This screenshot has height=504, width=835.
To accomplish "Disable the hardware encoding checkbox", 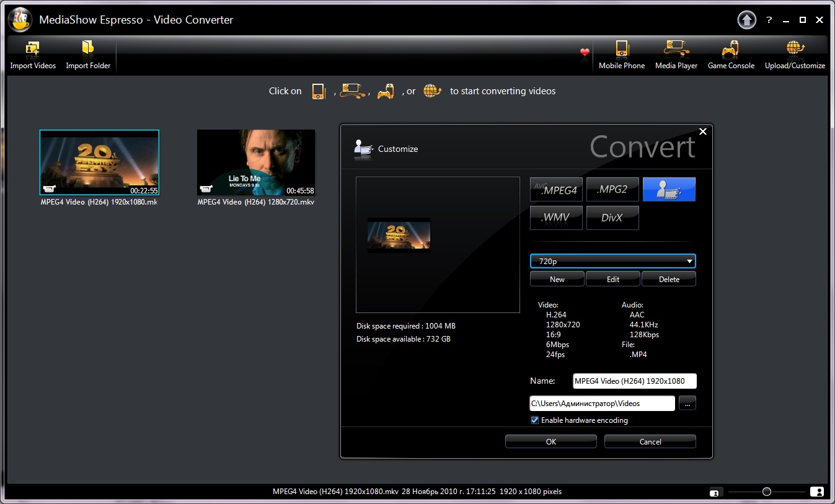I will (535, 420).
